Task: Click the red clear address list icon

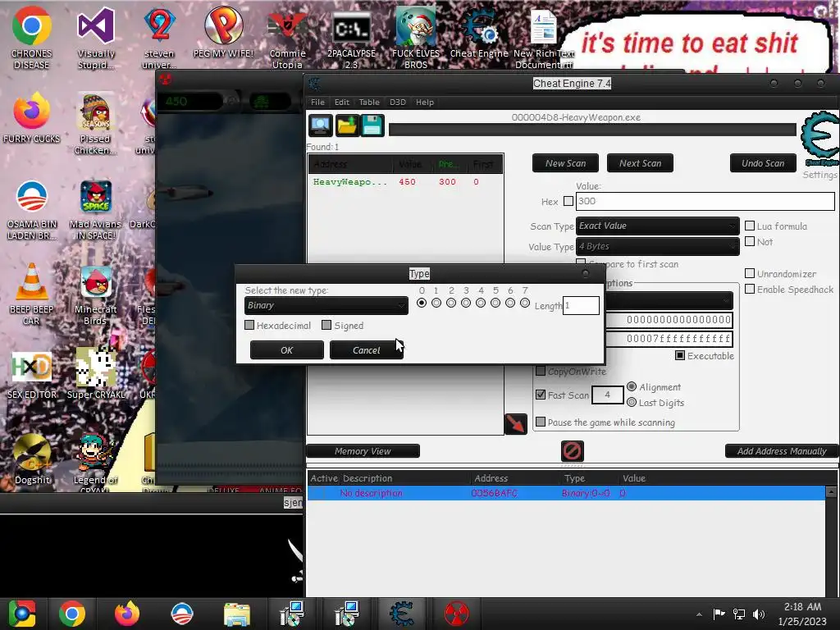Action: click(572, 450)
